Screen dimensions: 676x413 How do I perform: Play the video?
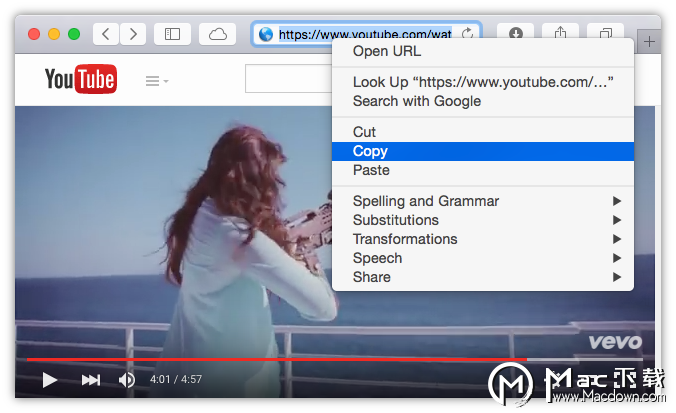click(50, 380)
